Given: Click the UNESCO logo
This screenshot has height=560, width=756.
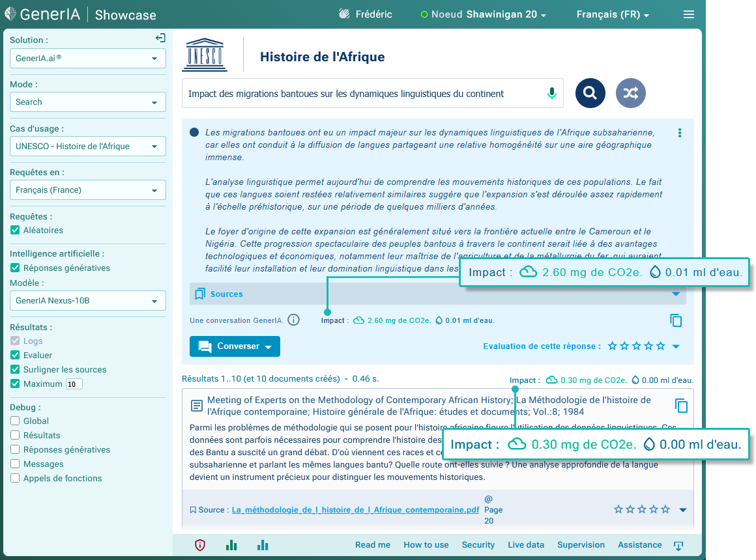Looking at the screenshot, I should [205, 55].
